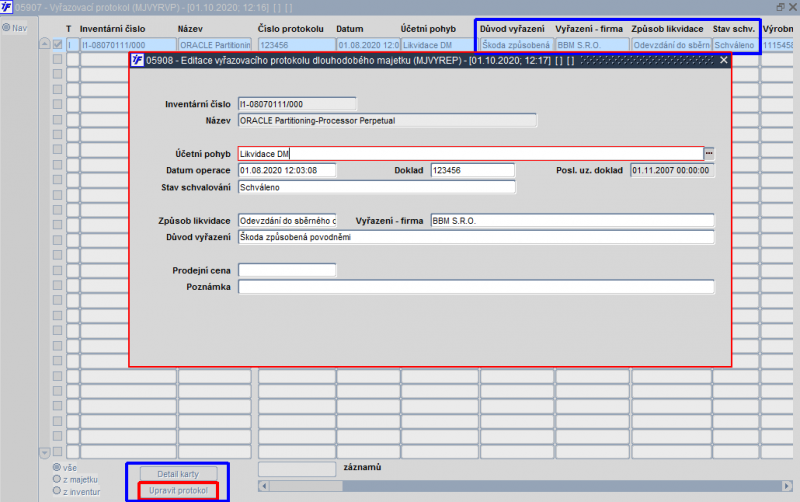Image resolution: width=800 pixels, height=502 pixels.
Task: Click the Důvod vyřazení column header
Action: pos(512,29)
